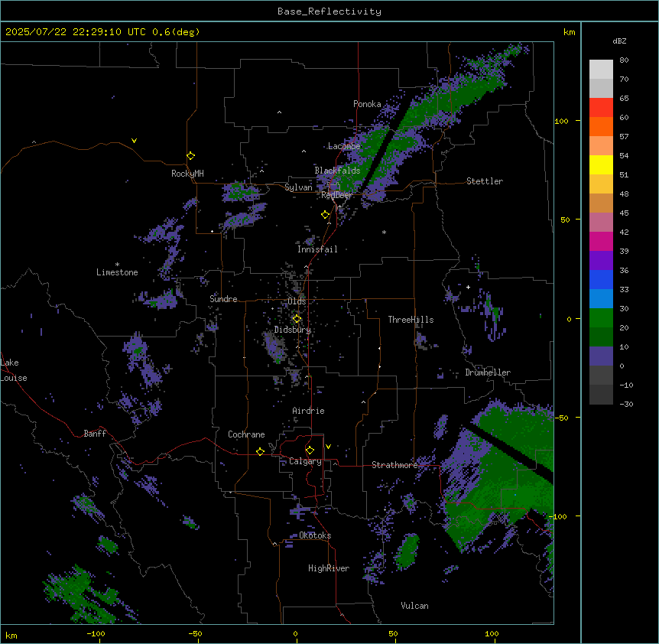659x644 pixels.
Task: Pick the red 60-65 dBZ legend swatch
Action: pyautogui.click(x=601, y=107)
